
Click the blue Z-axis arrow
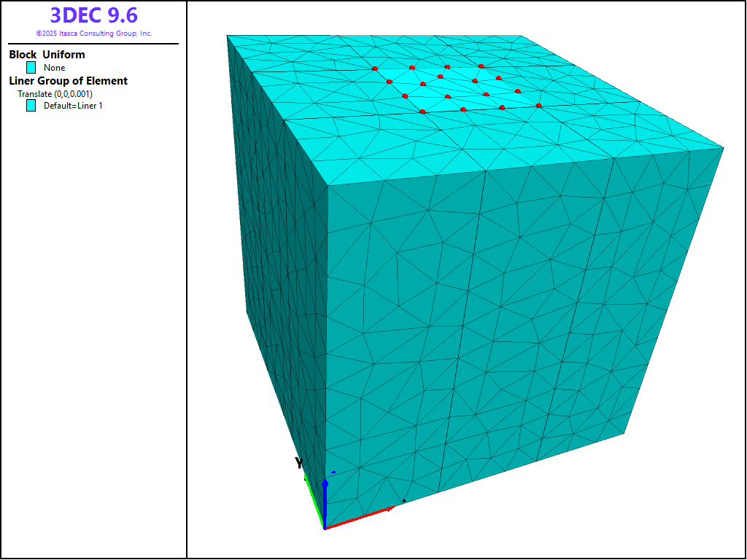click(325, 496)
